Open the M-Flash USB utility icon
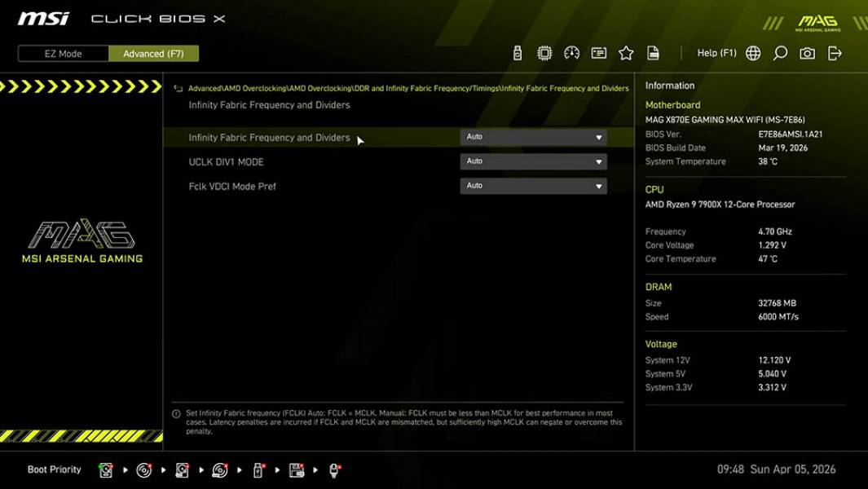 (x=516, y=52)
